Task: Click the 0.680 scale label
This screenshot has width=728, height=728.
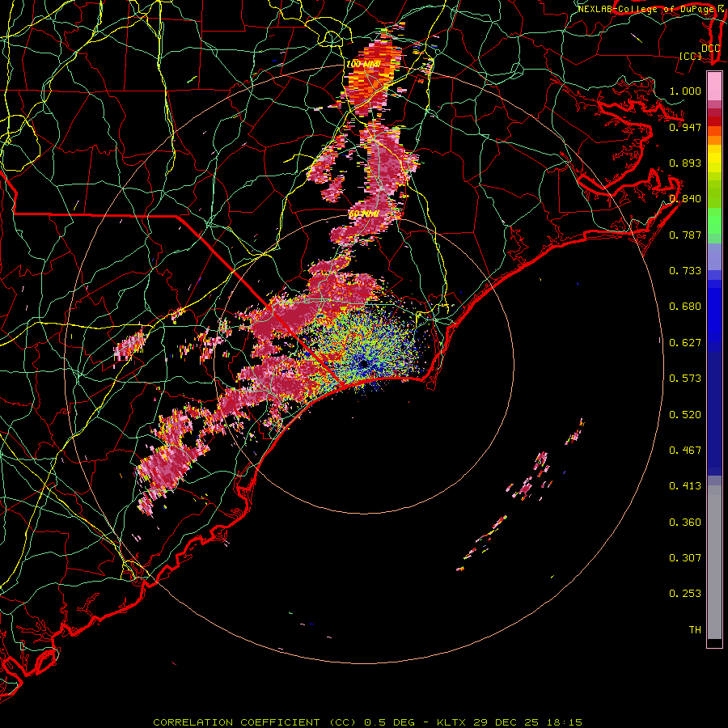Action: (x=685, y=307)
